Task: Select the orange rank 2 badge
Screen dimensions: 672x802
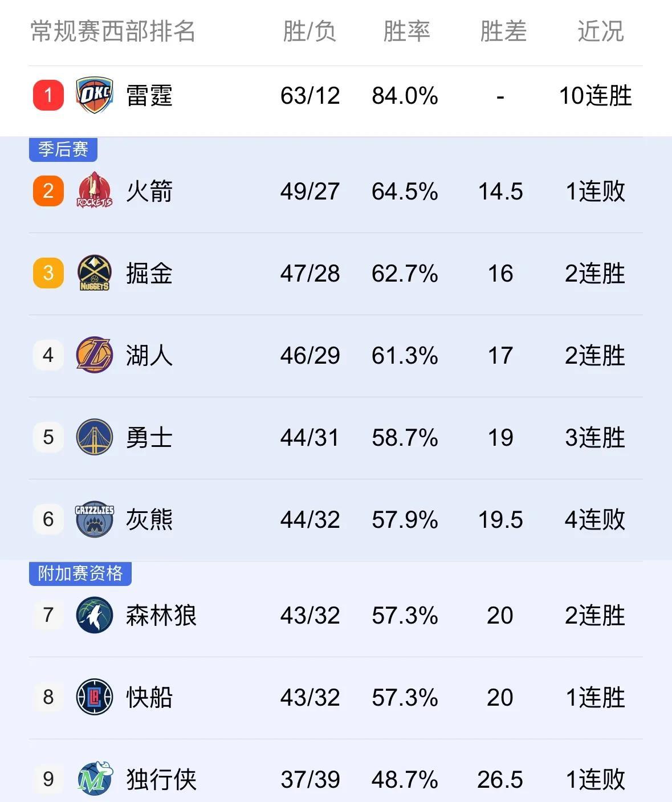Action: [x=48, y=190]
